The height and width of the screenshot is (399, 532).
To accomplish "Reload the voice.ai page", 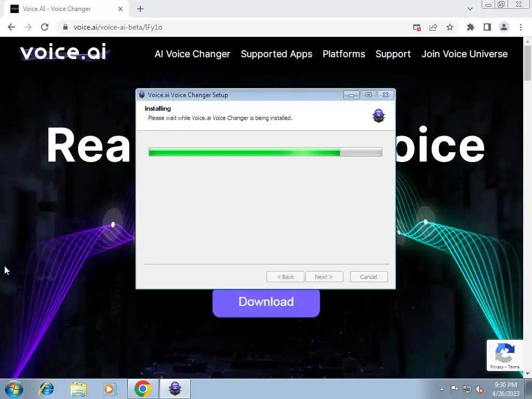I will [45, 27].
